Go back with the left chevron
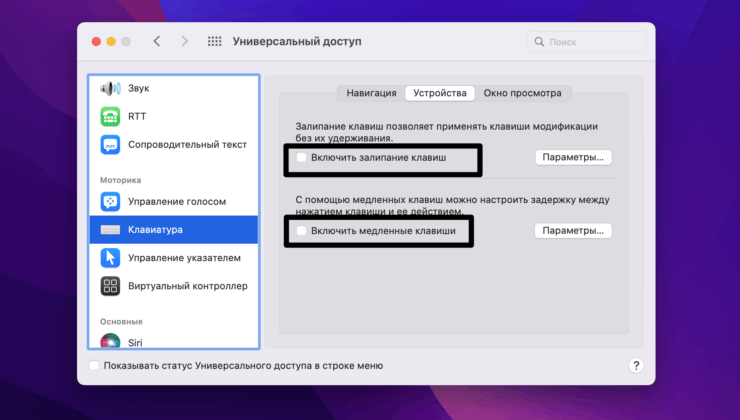The width and height of the screenshot is (740, 420). point(157,42)
